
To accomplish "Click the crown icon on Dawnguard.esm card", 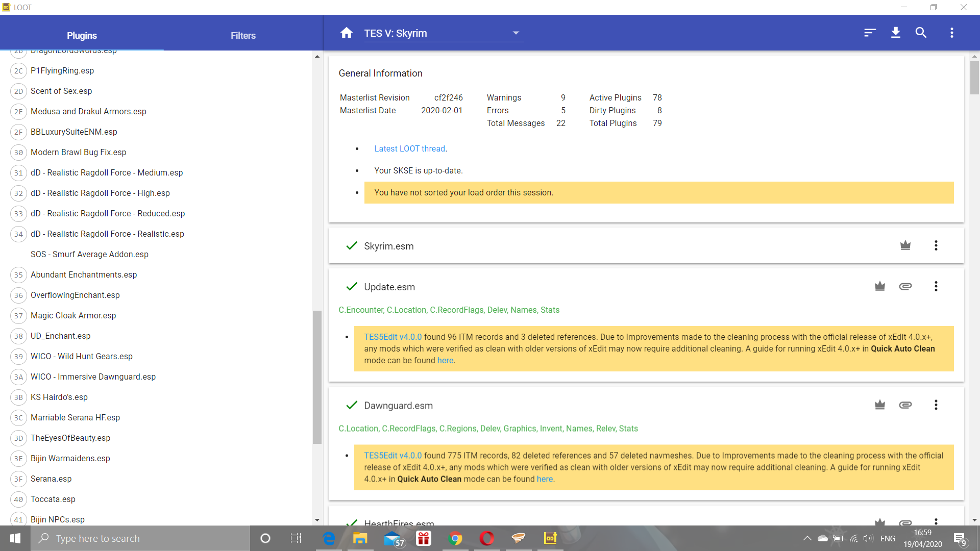I will [880, 405].
